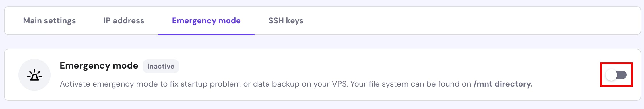Click the word 'keys' in last tab
Viewport: 644px width, 109px height.
pos(295,21)
